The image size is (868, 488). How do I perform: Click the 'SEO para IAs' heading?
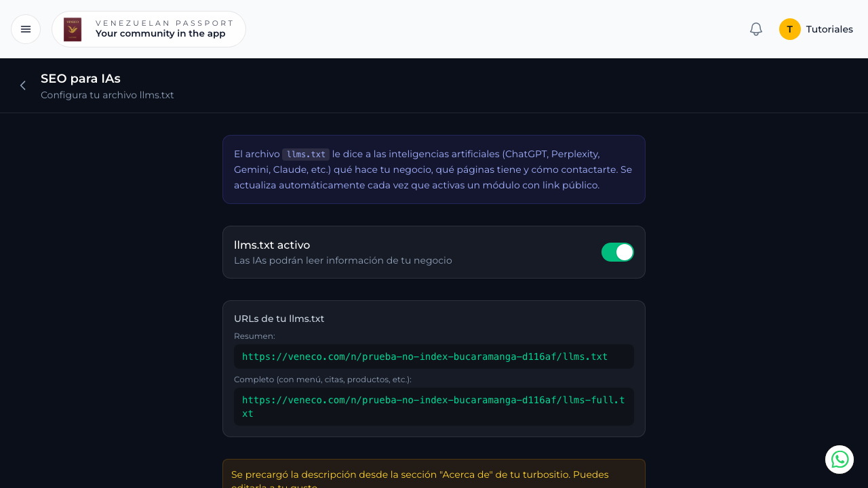(81, 79)
